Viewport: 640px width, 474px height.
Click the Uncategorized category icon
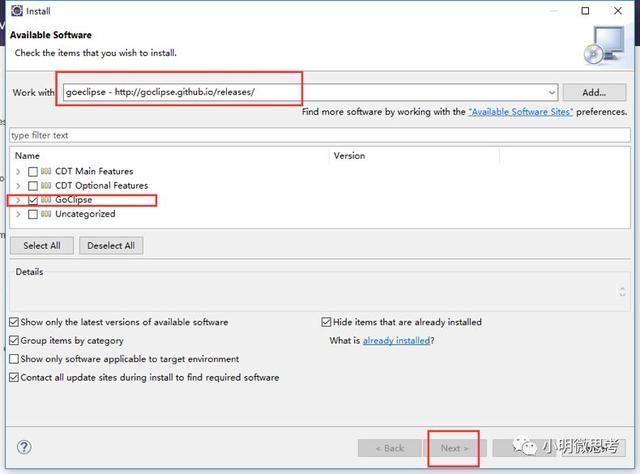[x=46, y=214]
